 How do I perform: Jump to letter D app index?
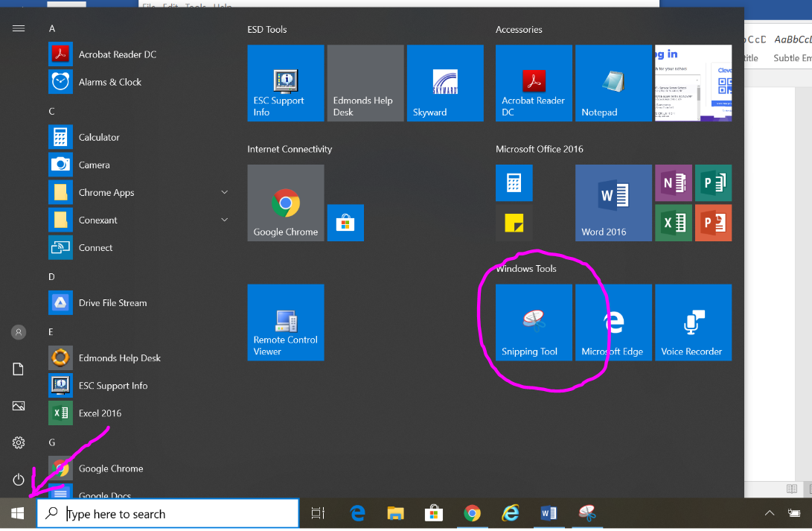click(52, 276)
